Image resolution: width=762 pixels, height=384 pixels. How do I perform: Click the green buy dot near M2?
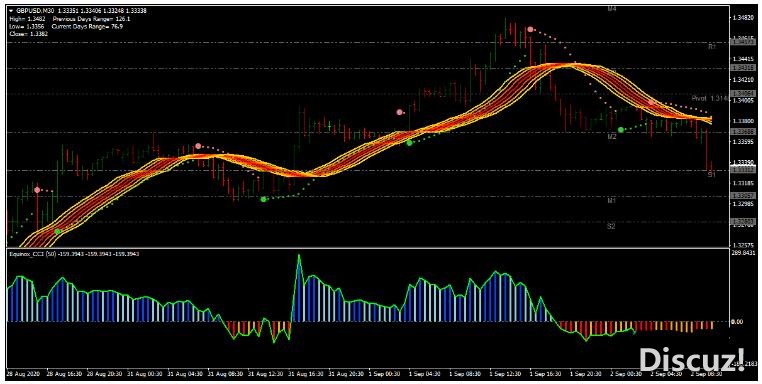(621, 130)
